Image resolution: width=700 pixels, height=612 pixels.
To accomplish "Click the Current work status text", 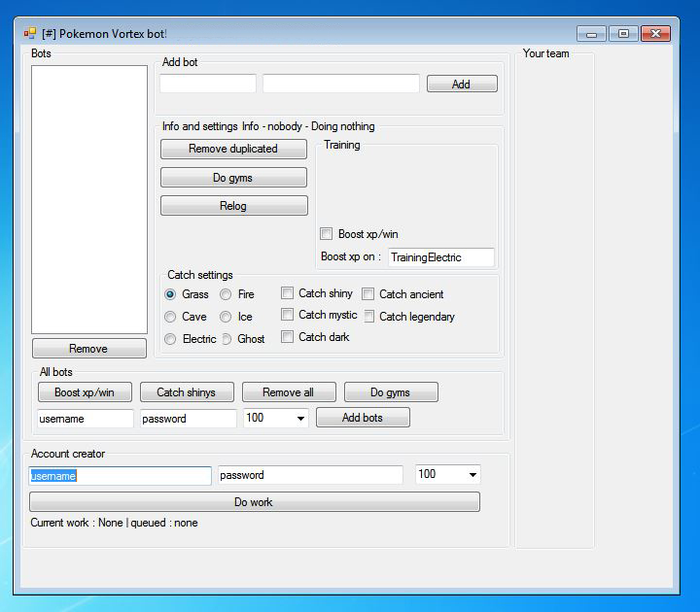I will tap(114, 523).
